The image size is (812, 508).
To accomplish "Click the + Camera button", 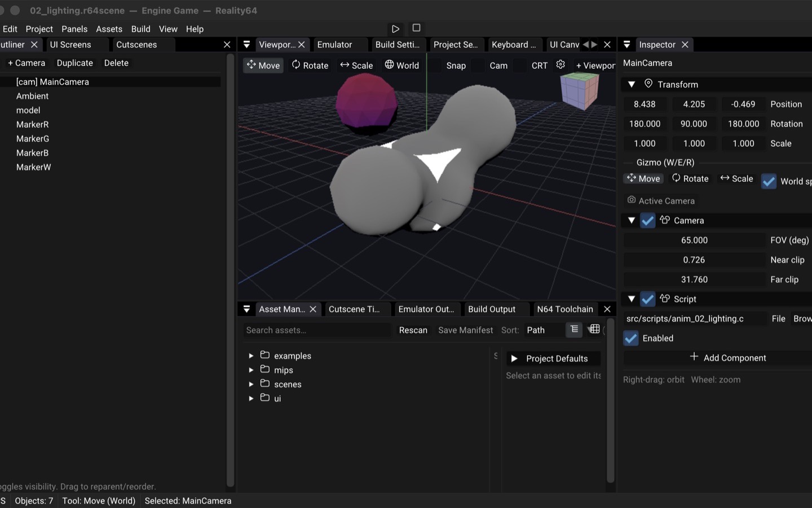I will (x=27, y=63).
